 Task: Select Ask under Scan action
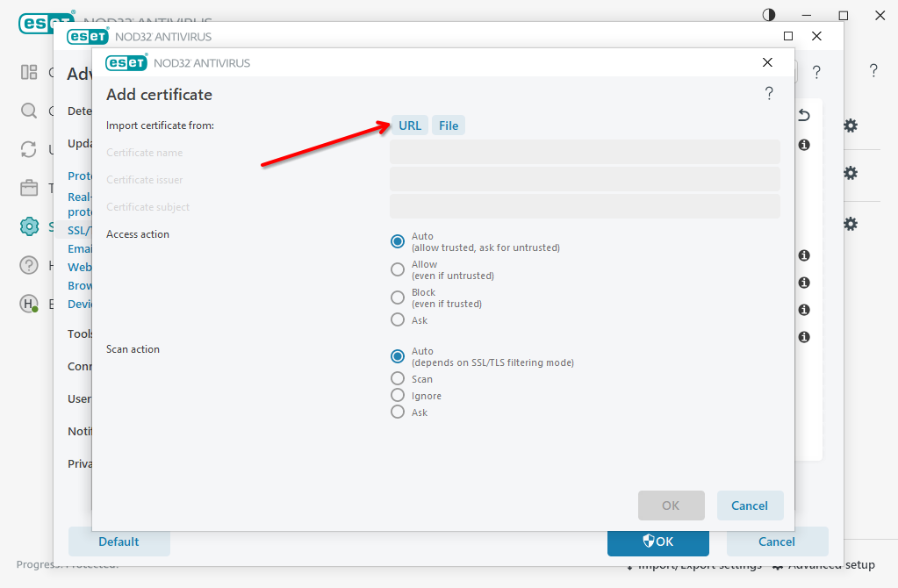click(398, 412)
